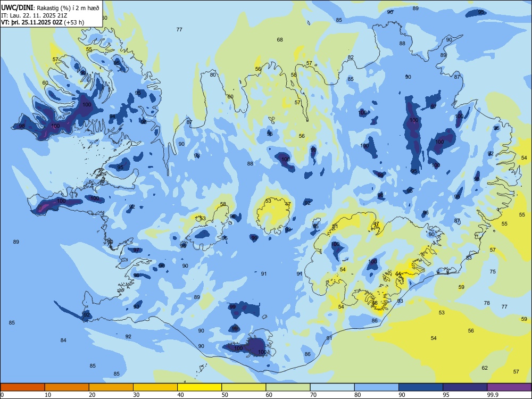
Task: Click the '50' label on the color scale
Action: (x=225, y=395)
